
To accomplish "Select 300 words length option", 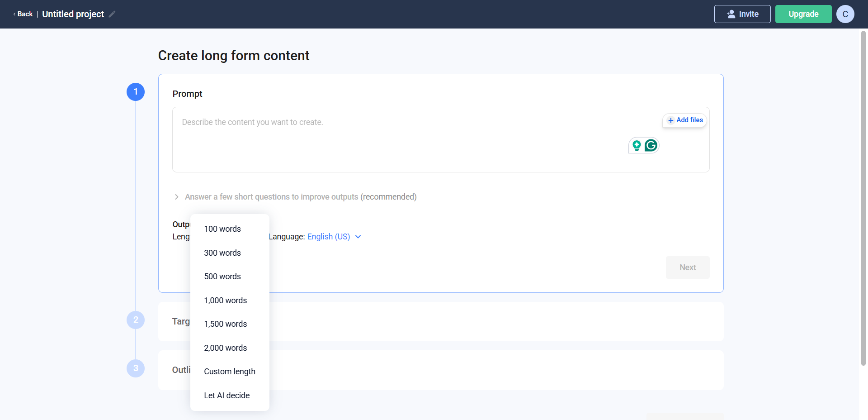I will tap(230, 253).
